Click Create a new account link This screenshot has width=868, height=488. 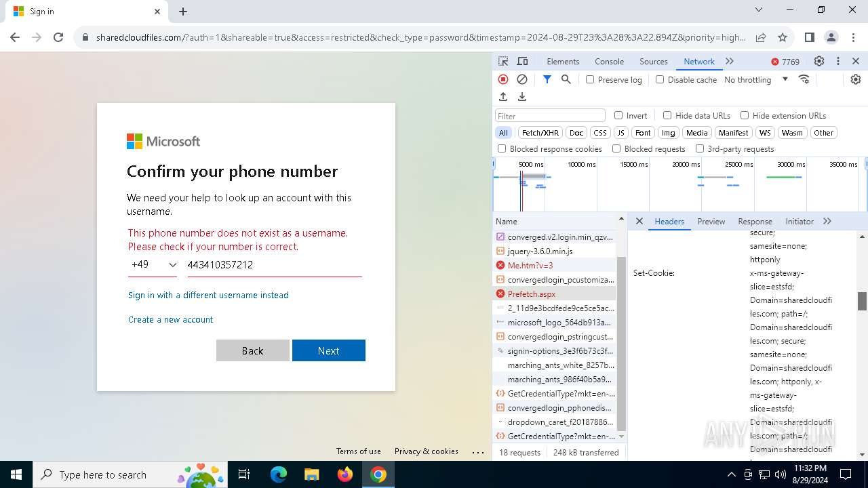170,319
